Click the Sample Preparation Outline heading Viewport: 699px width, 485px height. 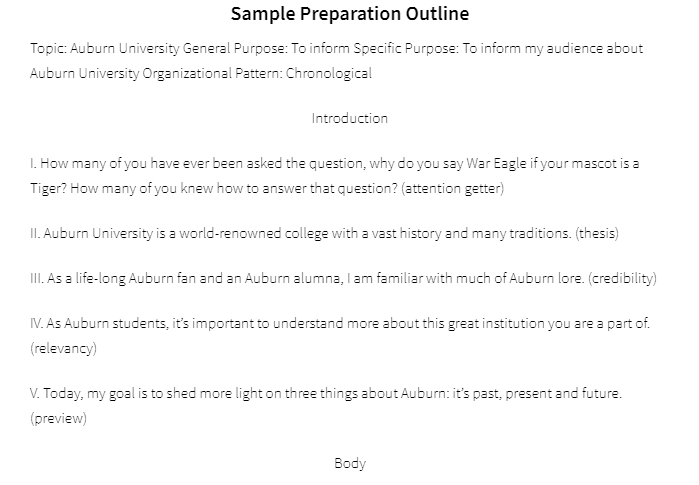[350, 14]
